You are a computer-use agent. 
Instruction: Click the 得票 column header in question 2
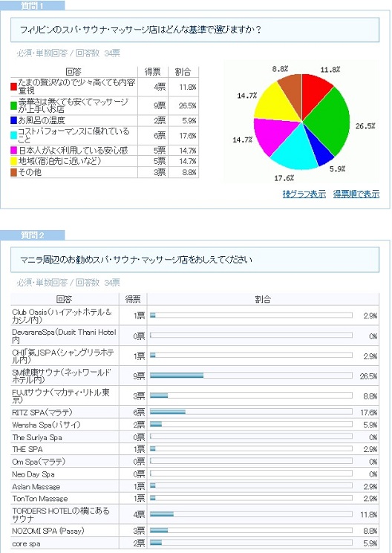click(x=133, y=299)
